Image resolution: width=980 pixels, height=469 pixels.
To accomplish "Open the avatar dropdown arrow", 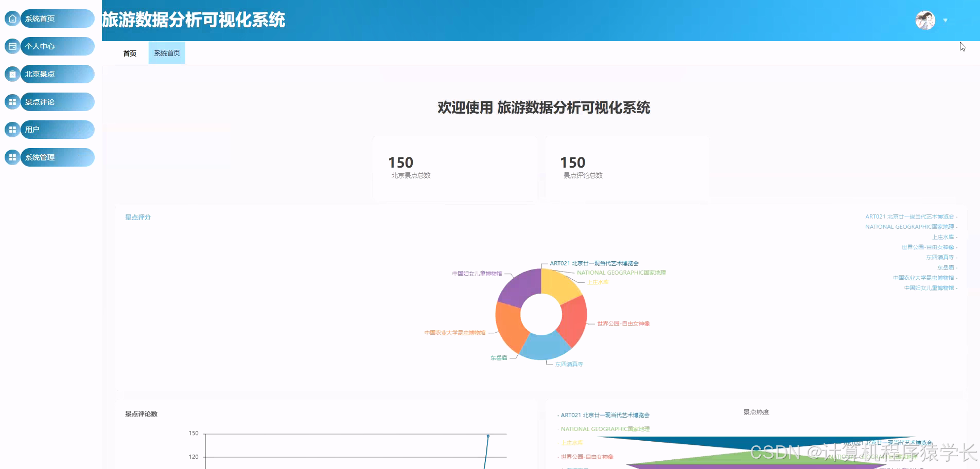I will pyautogui.click(x=945, y=21).
